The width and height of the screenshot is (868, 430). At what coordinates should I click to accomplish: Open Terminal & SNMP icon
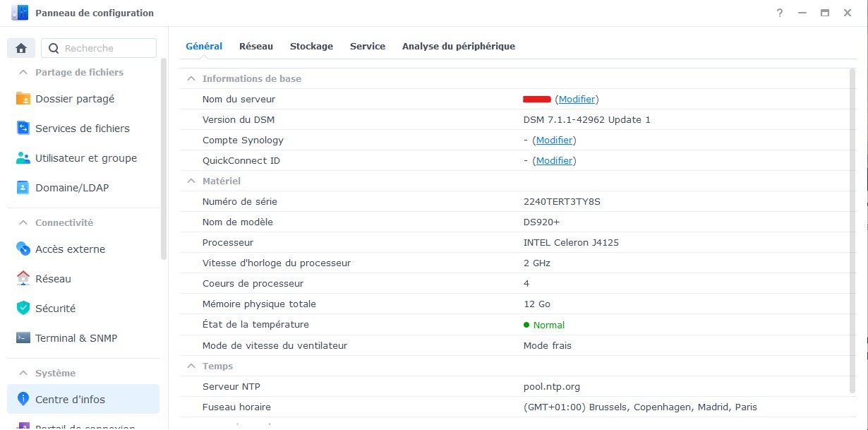[x=23, y=338]
